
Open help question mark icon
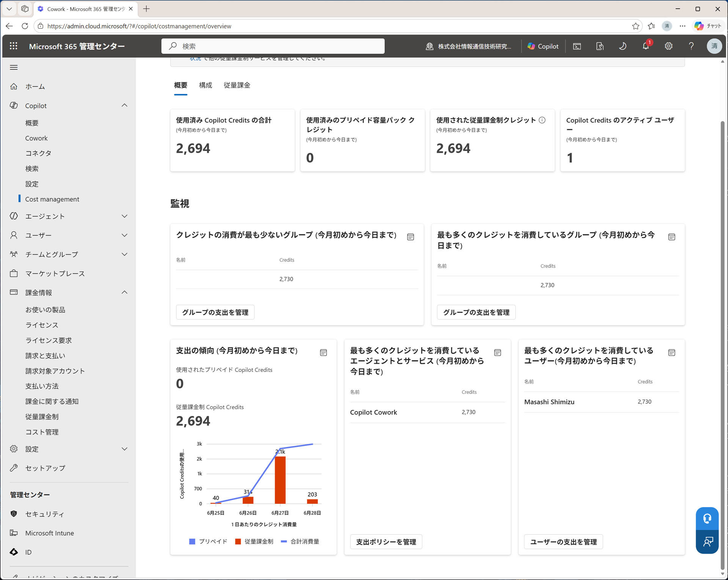coord(691,46)
